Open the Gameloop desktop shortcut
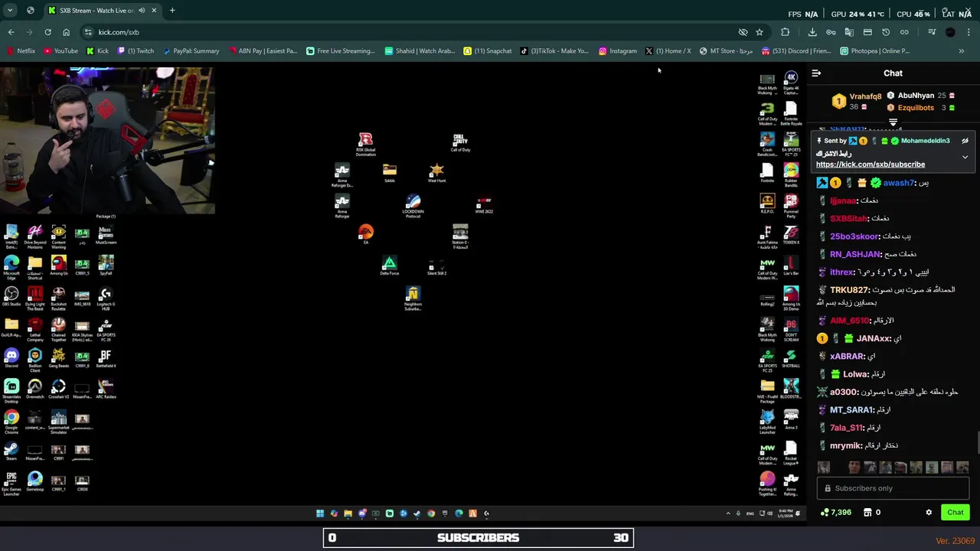This screenshot has height=551, width=980. pyautogui.click(x=35, y=482)
